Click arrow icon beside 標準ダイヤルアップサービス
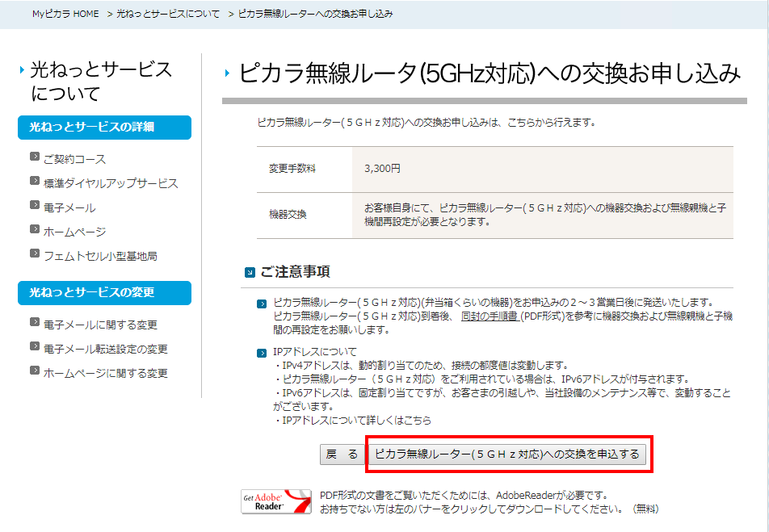 (34, 181)
